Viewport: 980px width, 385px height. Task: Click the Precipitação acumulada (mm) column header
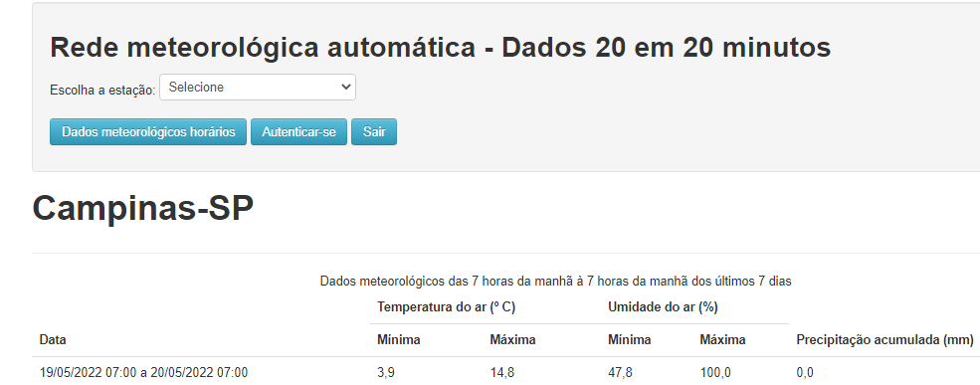point(885,340)
